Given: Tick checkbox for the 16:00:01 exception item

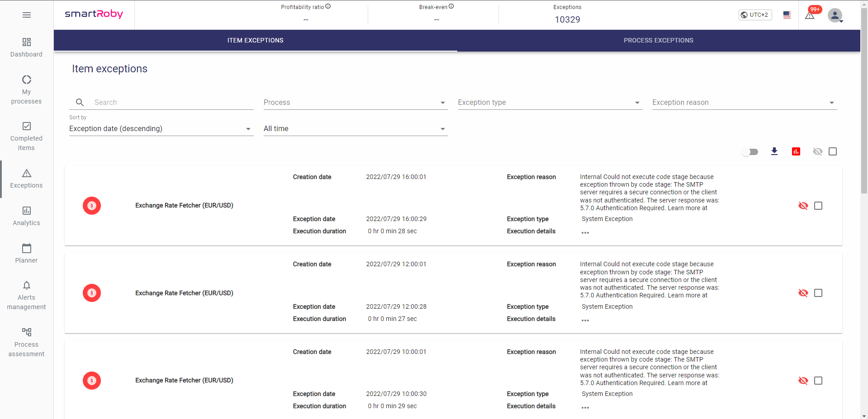Looking at the screenshot, I should [x=818, y=206].
